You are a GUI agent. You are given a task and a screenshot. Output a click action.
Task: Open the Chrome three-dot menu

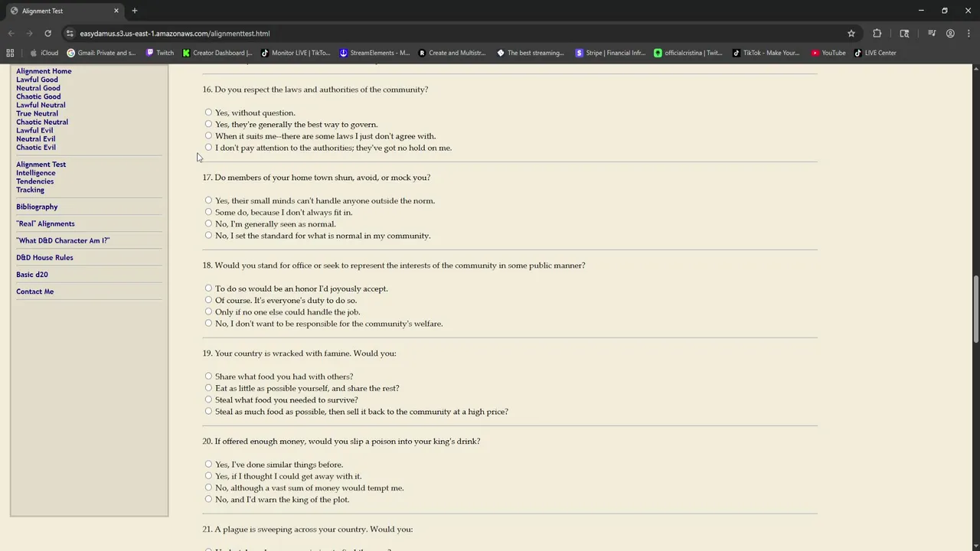pos(968,34)
